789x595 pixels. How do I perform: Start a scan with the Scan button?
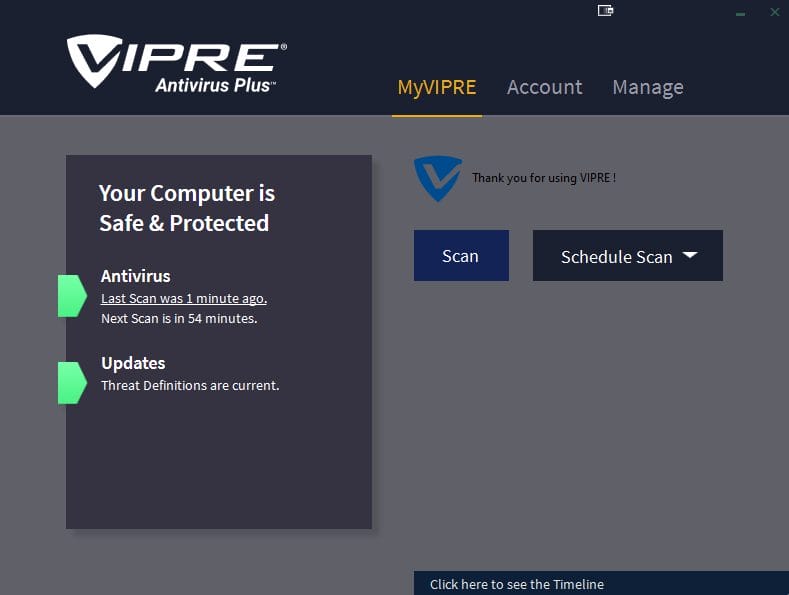tap(461, 255)
